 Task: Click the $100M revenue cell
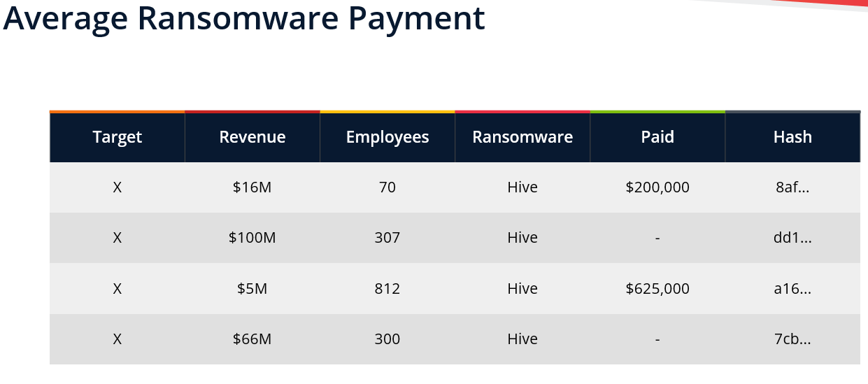252,238
